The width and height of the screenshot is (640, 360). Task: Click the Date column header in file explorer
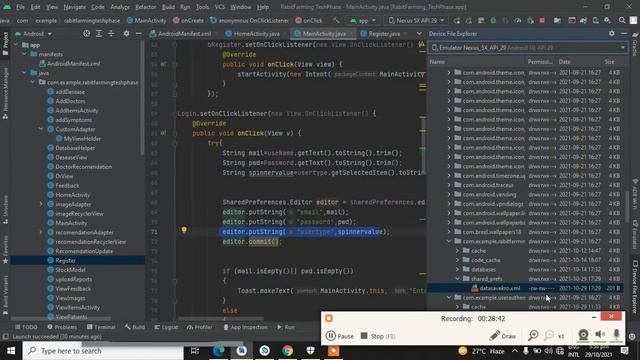point(564,62)
